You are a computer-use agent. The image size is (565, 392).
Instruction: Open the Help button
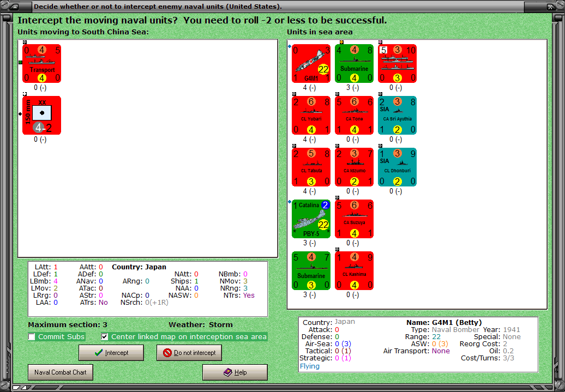[x=235, y=372]
